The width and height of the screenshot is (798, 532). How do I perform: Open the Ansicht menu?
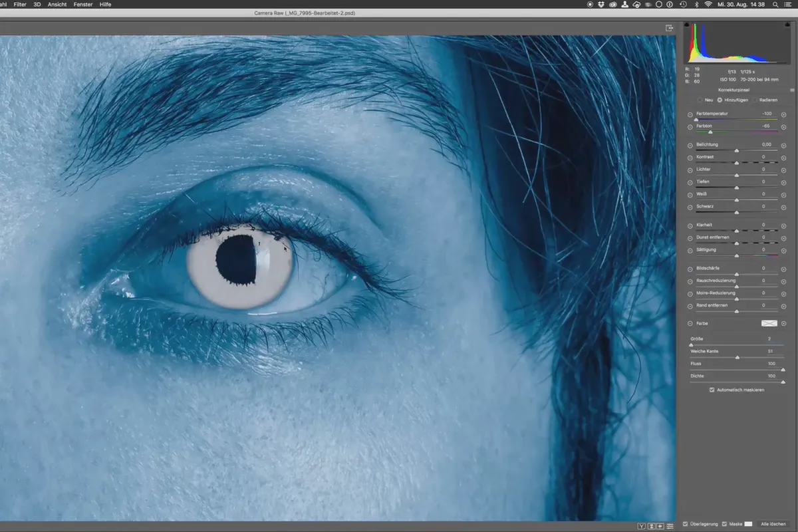click(x=57, y=4)
